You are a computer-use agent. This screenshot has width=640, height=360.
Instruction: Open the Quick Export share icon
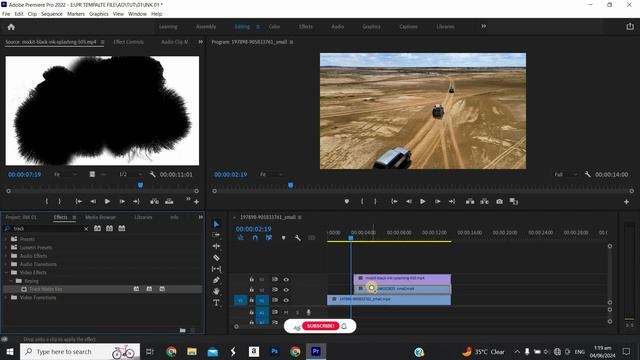630,27
